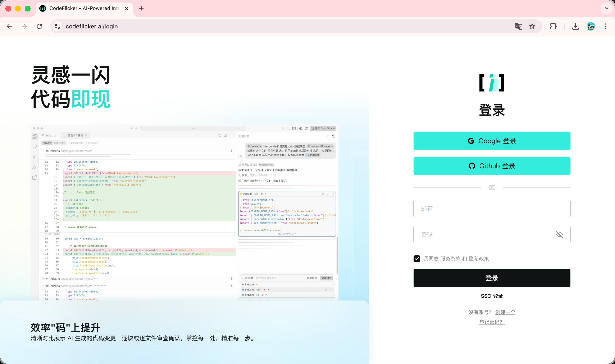
Task: View site information icon beside URL
Action: [58, 26]
